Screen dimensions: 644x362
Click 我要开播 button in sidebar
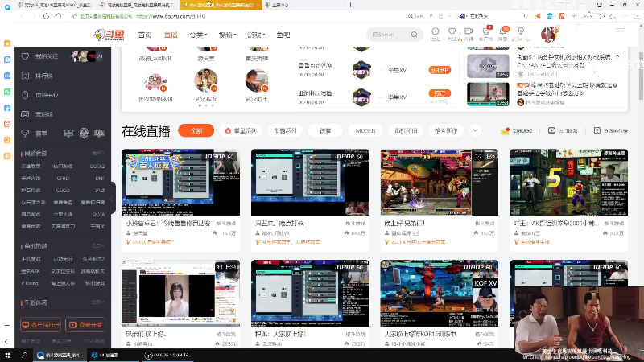[85, 325]
